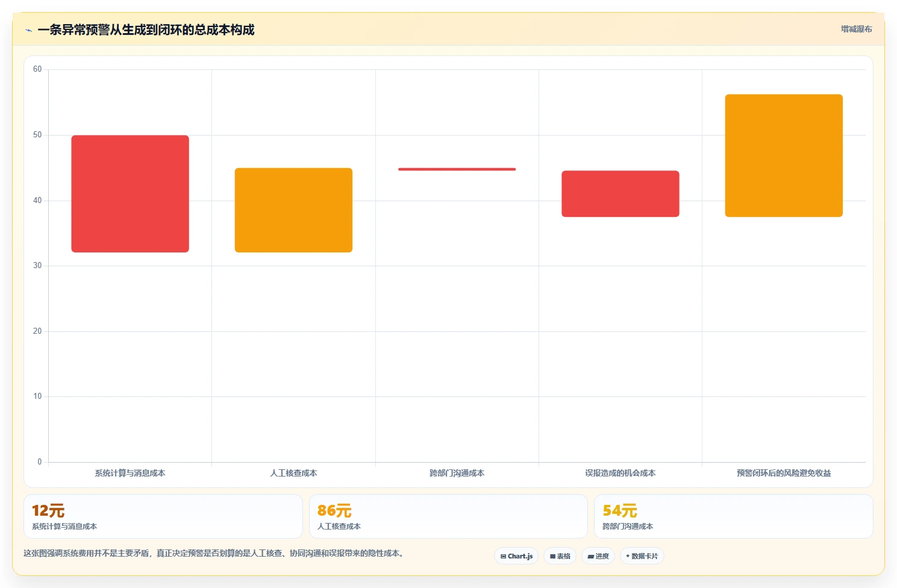Click the 进度 tag chip
The width and height of the screenshot is (897, 588).
598,556
